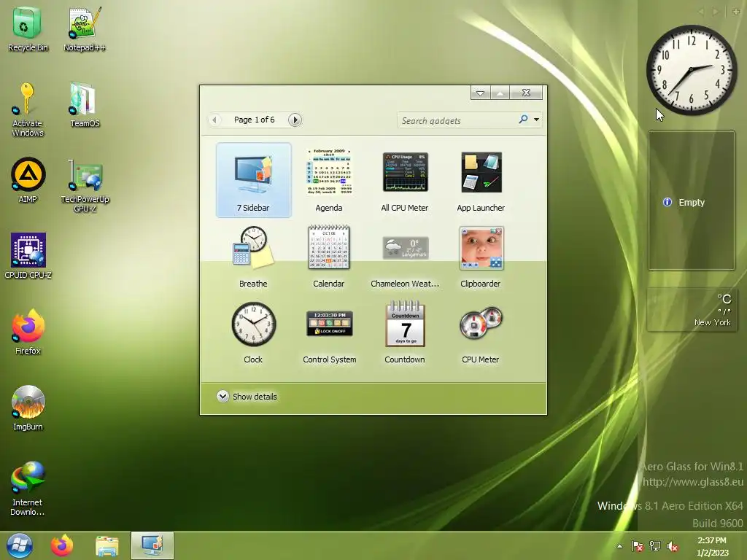Screen dimensions: 747x560
Task: Click the gadget gallery taskbar button
Action: coord(152,545)
